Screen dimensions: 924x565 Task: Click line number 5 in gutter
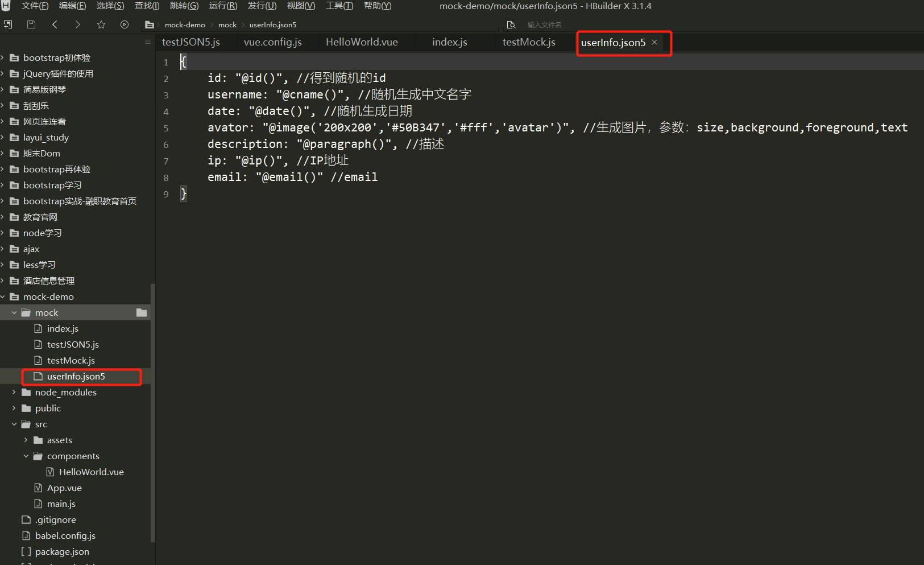tap(166, 128)
